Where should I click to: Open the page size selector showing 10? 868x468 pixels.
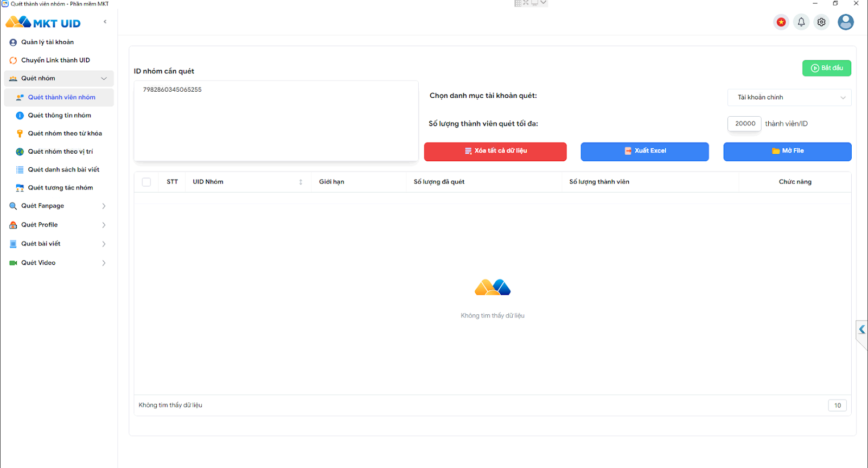(837, 406)
